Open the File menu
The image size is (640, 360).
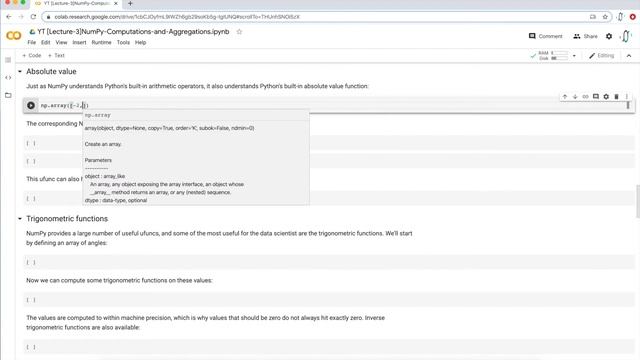point(31,42)
